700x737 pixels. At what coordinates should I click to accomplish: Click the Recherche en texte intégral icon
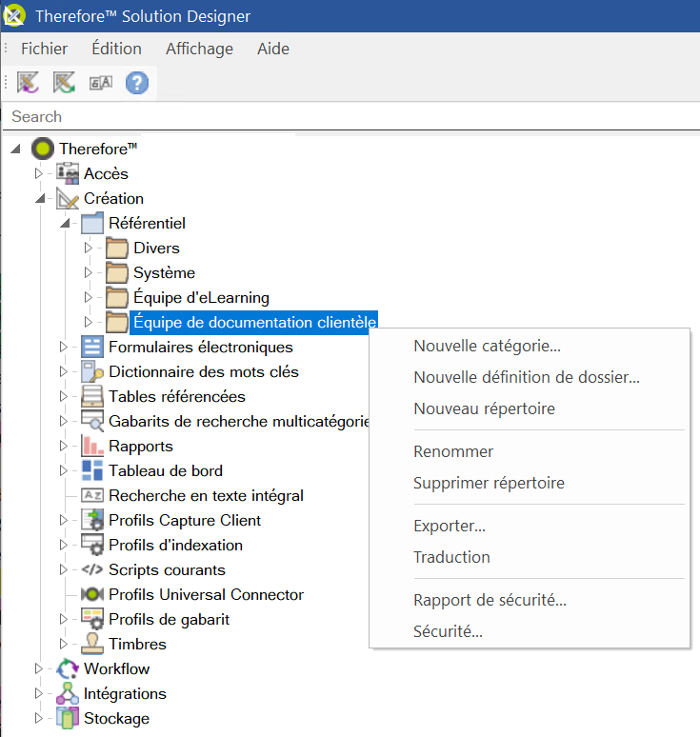click(x=92, y=495)
